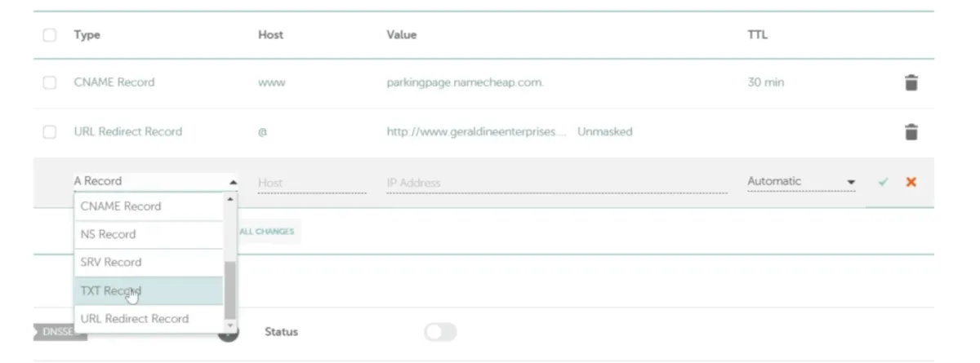Choose TXT Record from type list
The height and width of the screenshot is (363, 980).
pos(147,290)
